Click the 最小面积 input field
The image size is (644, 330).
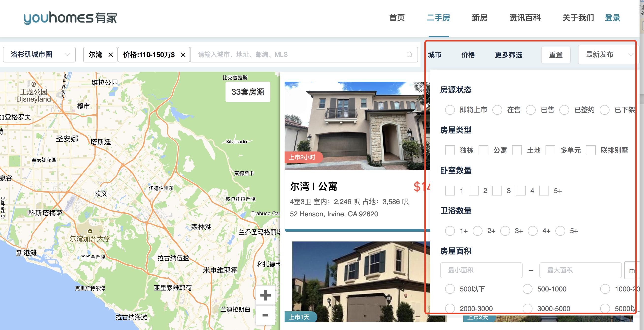481,270
